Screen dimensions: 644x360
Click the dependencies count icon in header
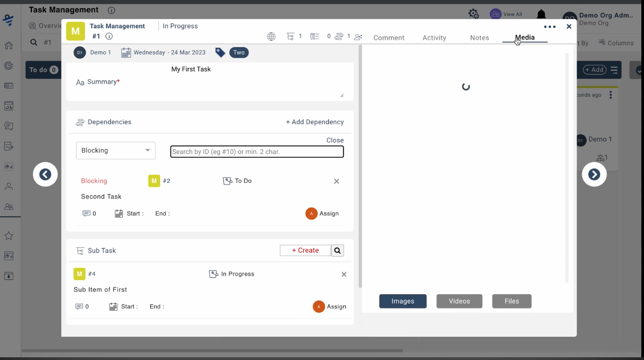[x=339, y=36]
